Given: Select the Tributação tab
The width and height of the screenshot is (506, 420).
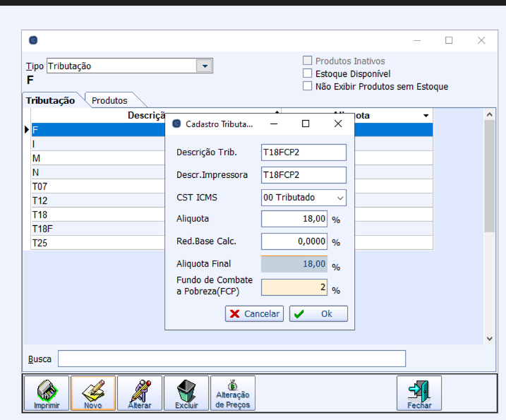Looking at the screenshot, I should [x=51, y=100].
